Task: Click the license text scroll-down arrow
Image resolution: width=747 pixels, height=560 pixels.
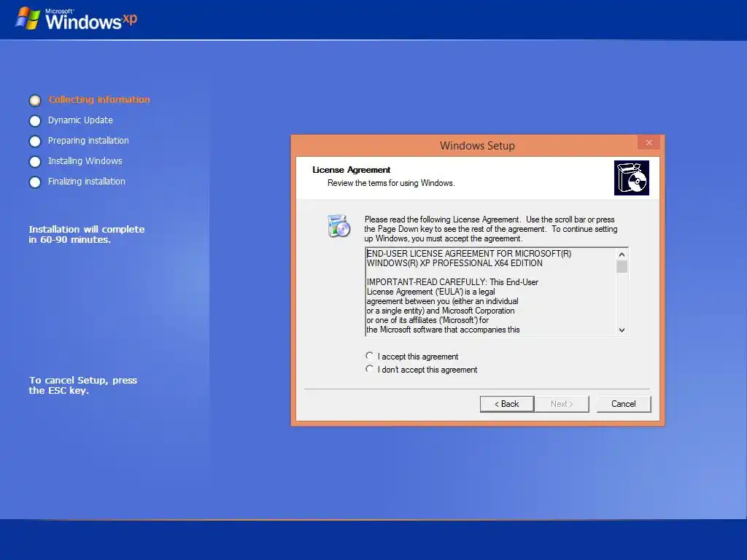Action: point(622,330)
